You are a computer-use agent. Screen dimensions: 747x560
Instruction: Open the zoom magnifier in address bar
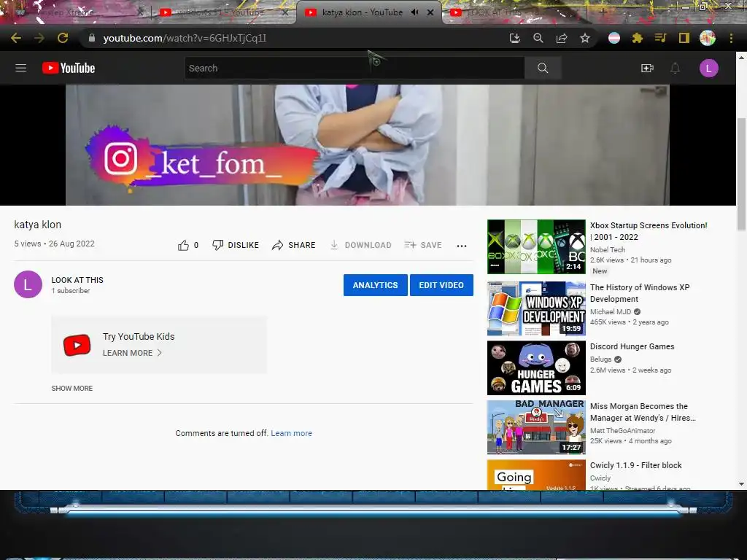(x=538, y=38)
